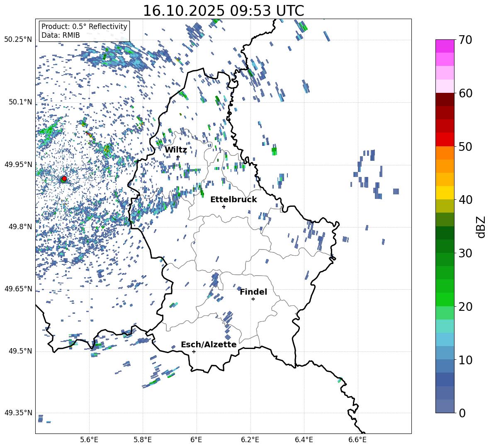Click the 6.2°E longitude axis label
The image size is (491, 448).
pos(250,439)
